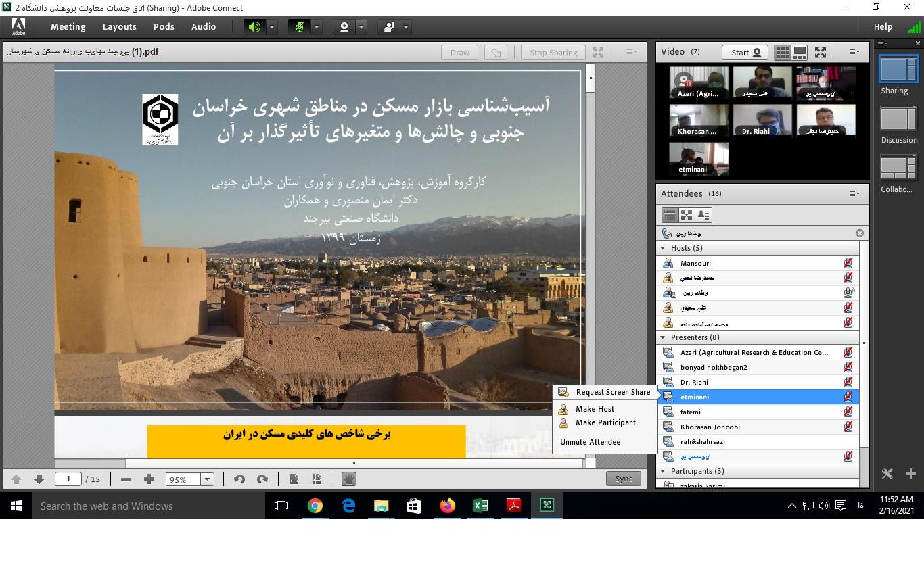The image size is (924, 582).
Task: Open speaker options dropdown arrow
Action: 271,27
